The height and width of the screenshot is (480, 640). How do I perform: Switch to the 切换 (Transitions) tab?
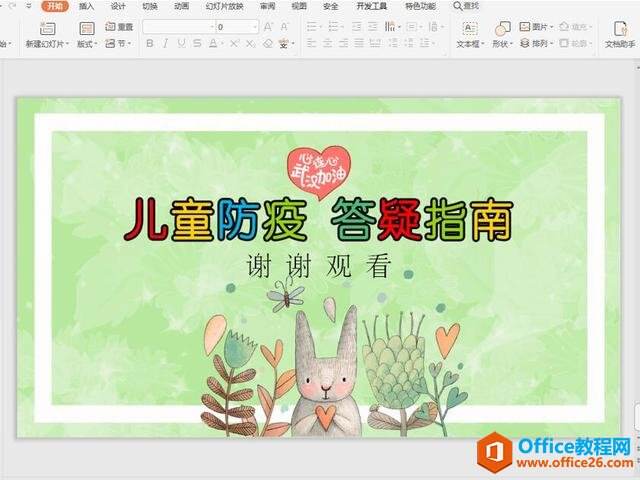click(x=150, y=6)
